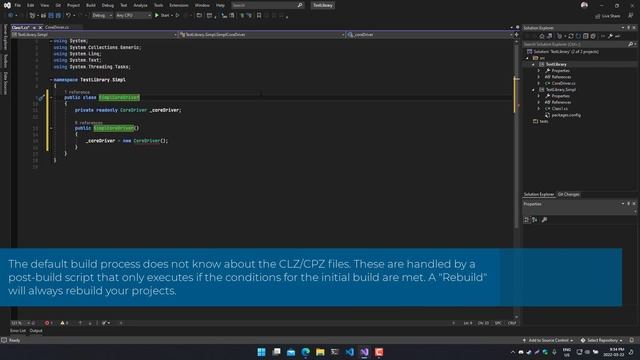Screen dimensions: 640x360
Task: Switch to the CoreDriver.cs editor tab
Action: pos(57,27)
